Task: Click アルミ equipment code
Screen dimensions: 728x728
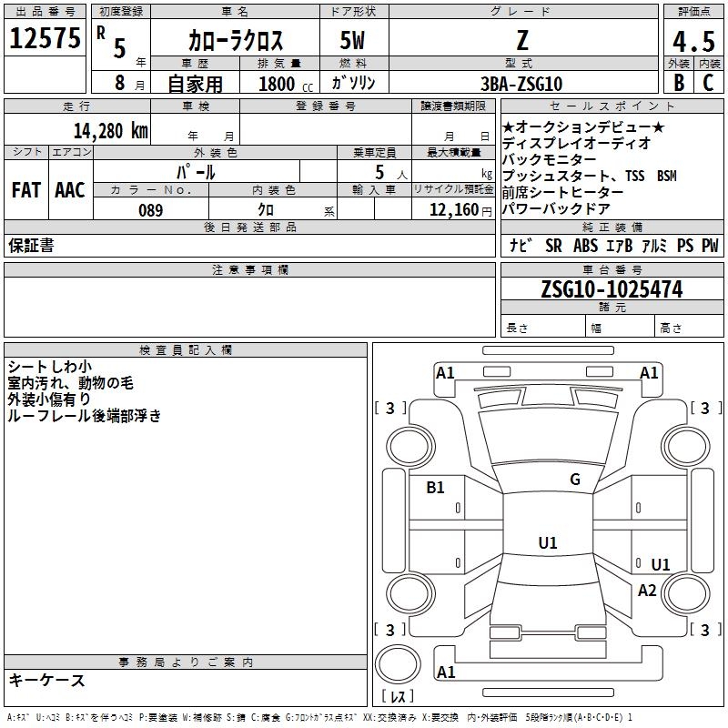Action: click(654, 246)
